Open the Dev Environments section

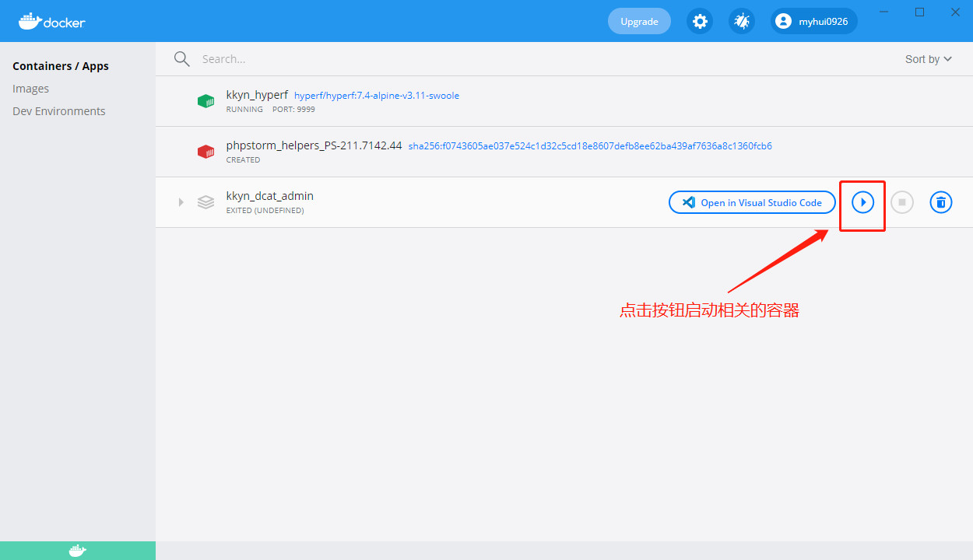point(58,110)
